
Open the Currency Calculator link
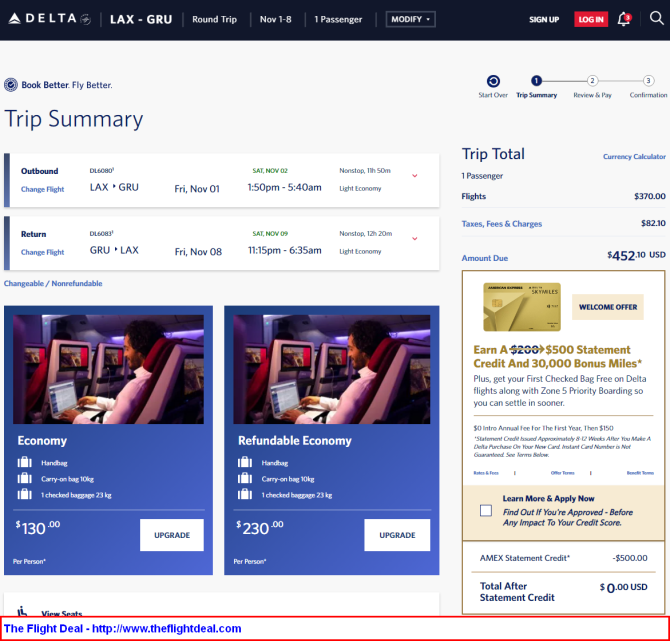pyautogui.click(x=634, y=156)
